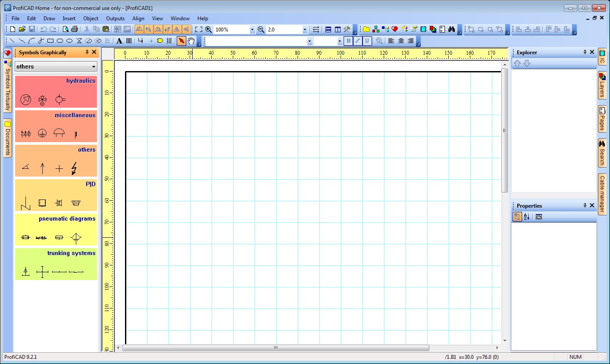The height and width of the screenshot is (364, 610).
Task: Click the horizontal flip toolbar icon
Action: coord(177,29)
